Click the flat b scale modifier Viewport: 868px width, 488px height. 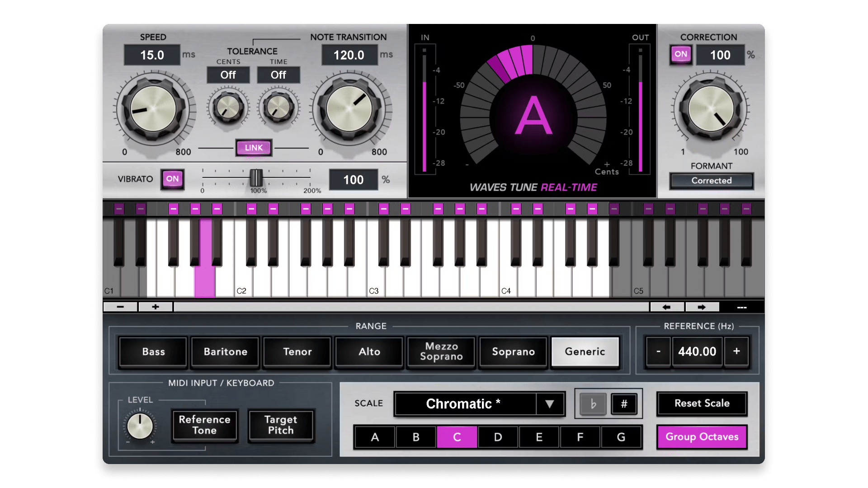[x=593, y=404]
